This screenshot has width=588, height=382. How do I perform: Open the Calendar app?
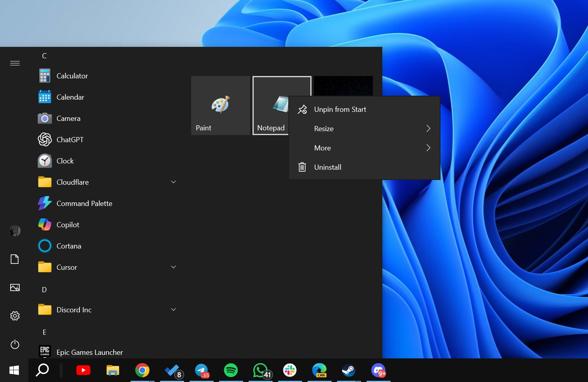tap(70, 97)
